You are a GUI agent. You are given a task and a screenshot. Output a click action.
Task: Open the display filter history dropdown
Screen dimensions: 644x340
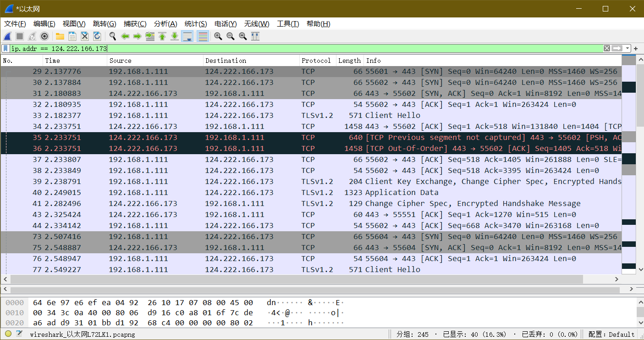[x=627, y=48]
